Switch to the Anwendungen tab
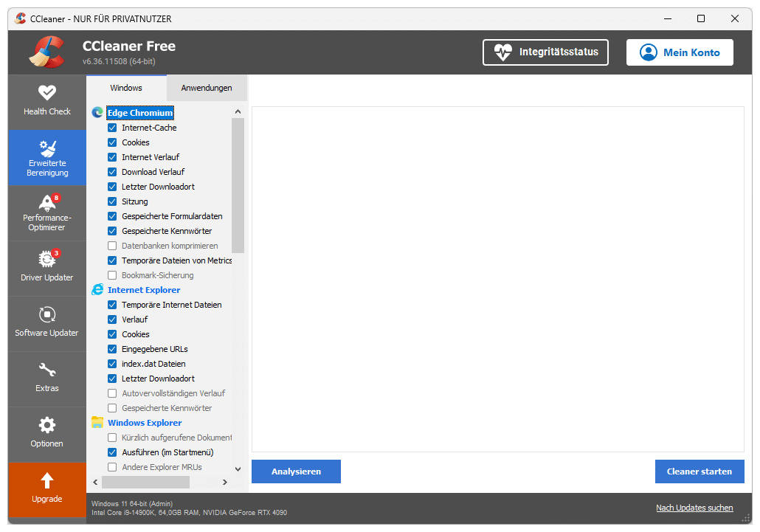Viewport: 760px width, 532px height. (207, 88)
